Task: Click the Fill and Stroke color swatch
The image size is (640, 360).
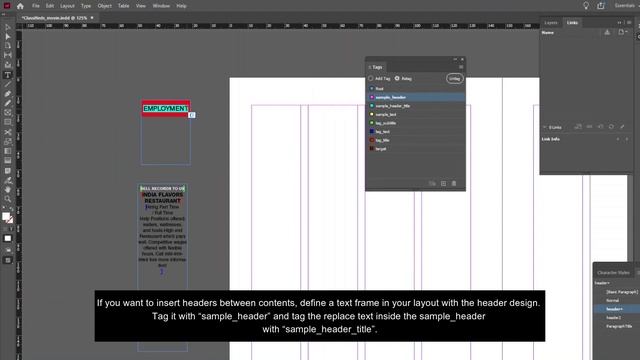Action: (x=7, y=218)
